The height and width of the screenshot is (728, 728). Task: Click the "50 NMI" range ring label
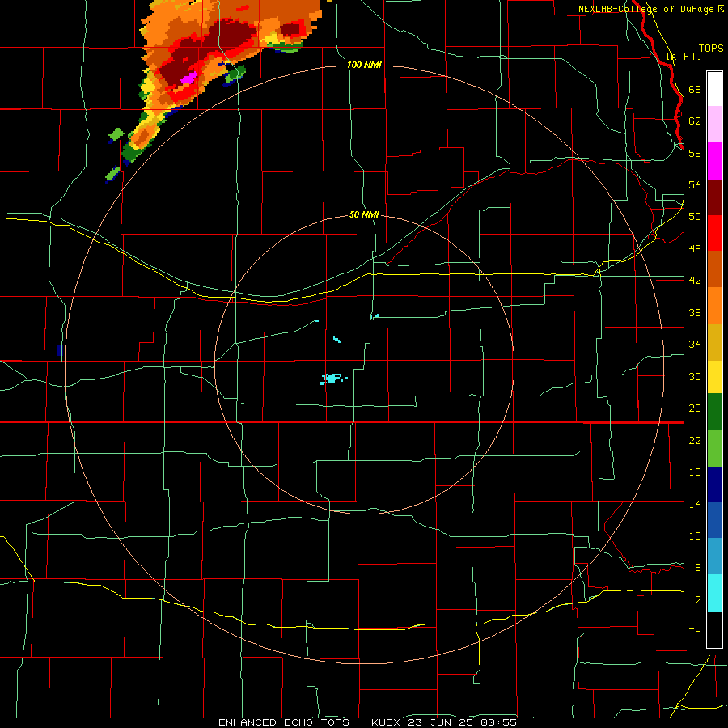(x=364, y=214)
